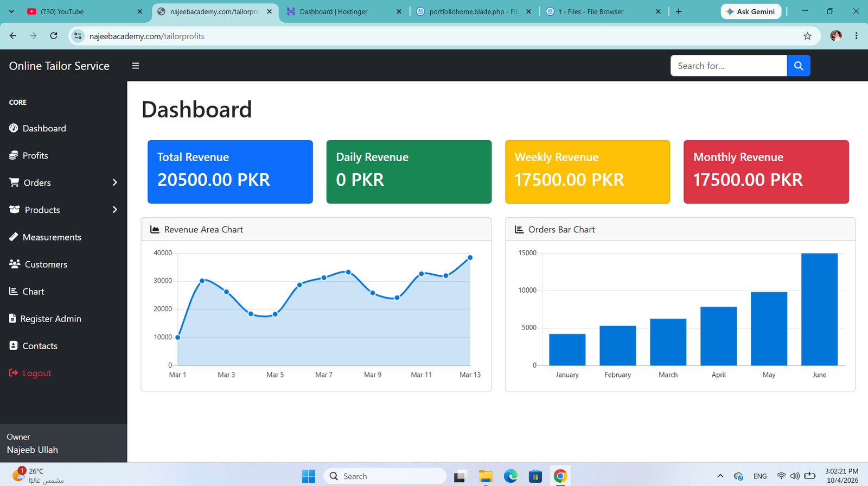The image size is (868, 486).
Task: Open the volume control in system tray
Action: pyautogui.click(x=795, y=476)
